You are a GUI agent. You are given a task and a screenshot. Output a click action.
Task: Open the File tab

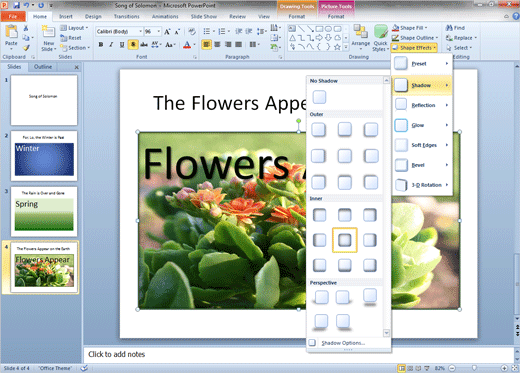coord(13,16)
